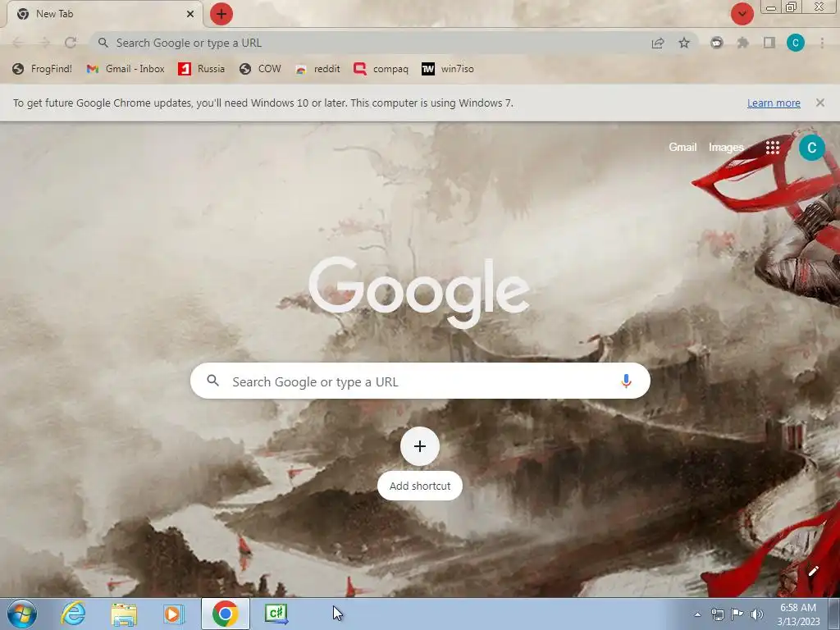Go back with the back arrow
Image resolution: width=840 pixels, height=630 pixels.
(18, 43)
